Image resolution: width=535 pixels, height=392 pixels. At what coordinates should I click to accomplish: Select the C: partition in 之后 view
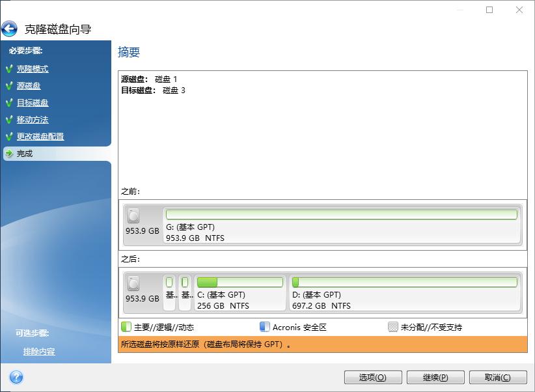(240, 293)
